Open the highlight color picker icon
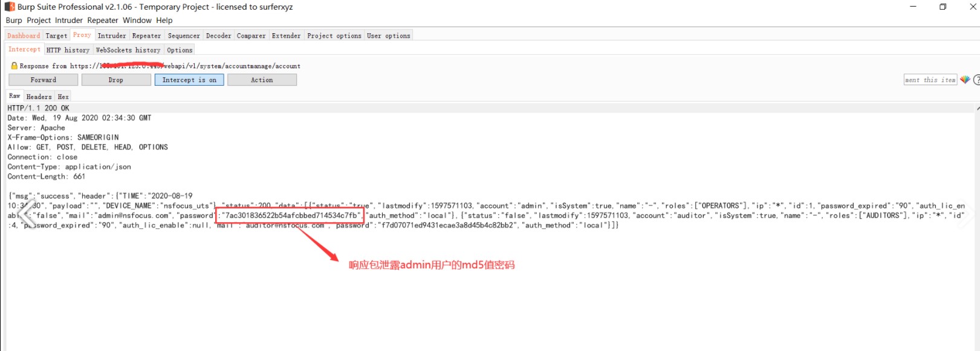 965,80
